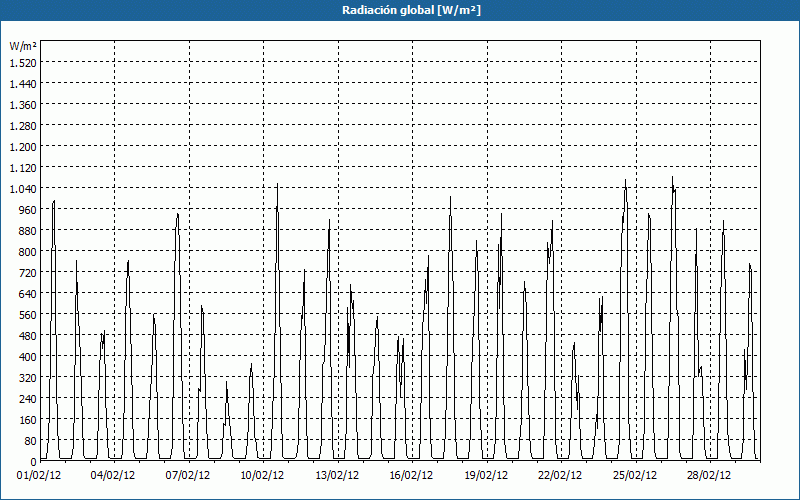The image size is (800, 500).
Task: Select the 960 y-axis value
Action: (x=28, y=209)
